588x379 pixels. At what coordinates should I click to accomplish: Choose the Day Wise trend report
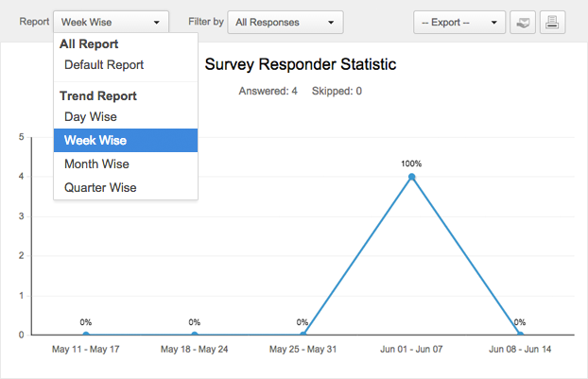point(90,116)
